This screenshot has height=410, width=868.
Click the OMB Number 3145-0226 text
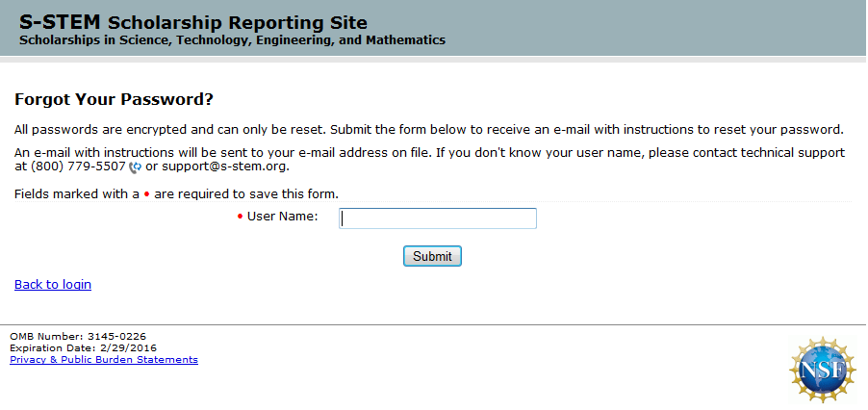(x=78, y=337)
